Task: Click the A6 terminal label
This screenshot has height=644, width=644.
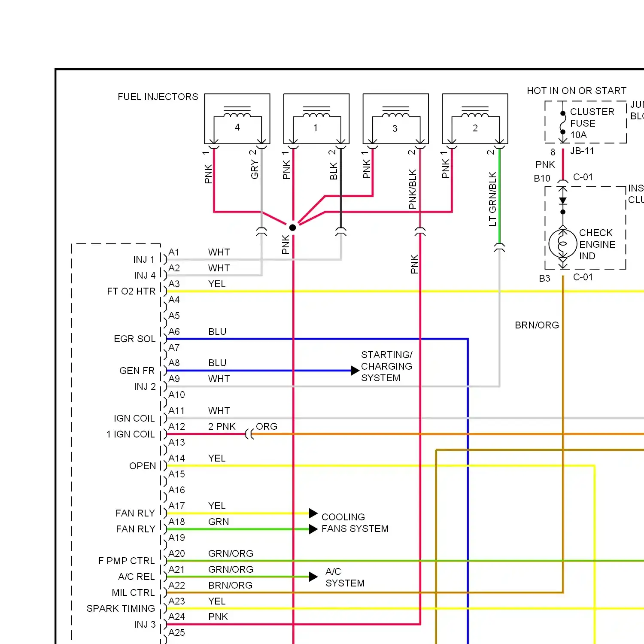Action: (174, 332)
